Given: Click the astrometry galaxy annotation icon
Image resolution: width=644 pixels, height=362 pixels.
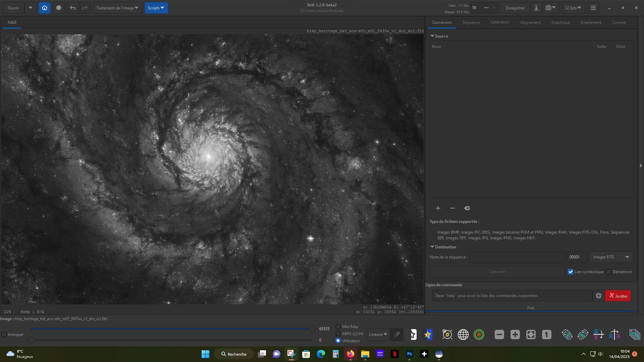Looking at the screenshot, I should (x=447, y=334).
